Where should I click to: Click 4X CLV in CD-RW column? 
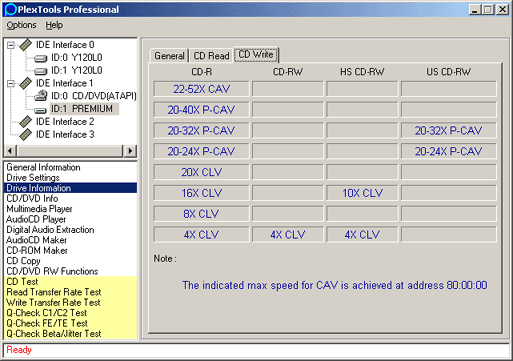click(x=288, y=235)
